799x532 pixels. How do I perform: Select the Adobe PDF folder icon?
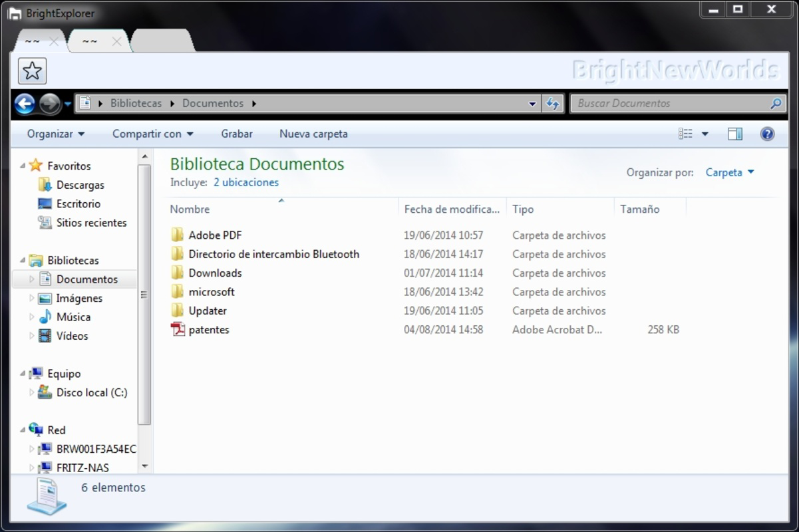click(x=178, y=235)
